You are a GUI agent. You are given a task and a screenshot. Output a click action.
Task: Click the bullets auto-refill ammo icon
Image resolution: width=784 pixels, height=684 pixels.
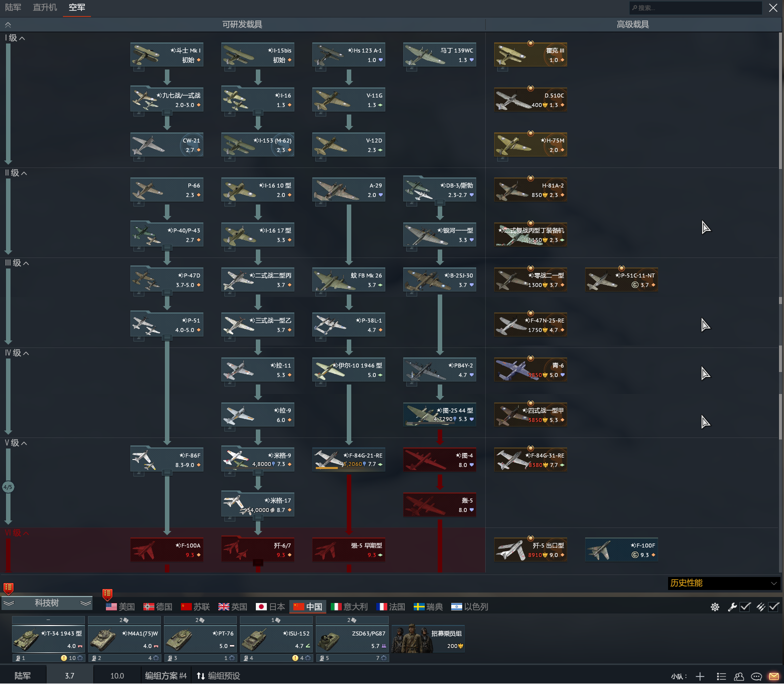click(761, 607)
